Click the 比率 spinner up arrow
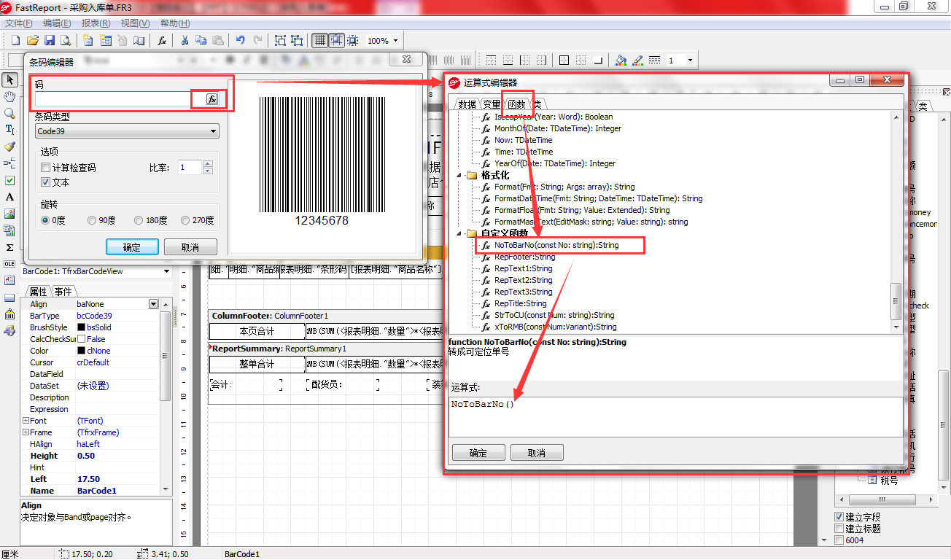Screen dimensions: 951x560 [x=208, y=164]
